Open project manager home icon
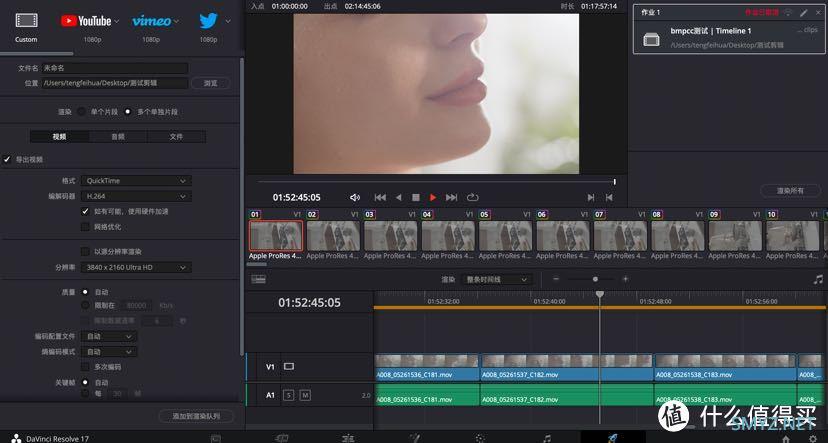This screenshot has width=828, height=443. (x=786, y=439)
